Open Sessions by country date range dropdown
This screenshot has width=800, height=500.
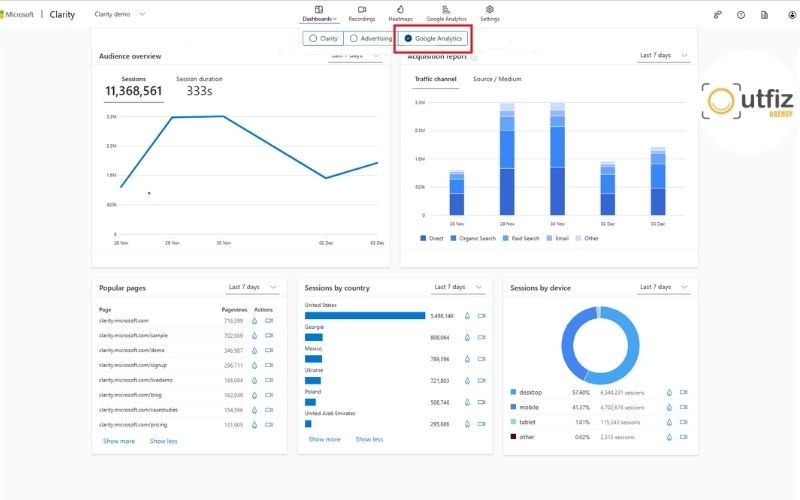458,287
